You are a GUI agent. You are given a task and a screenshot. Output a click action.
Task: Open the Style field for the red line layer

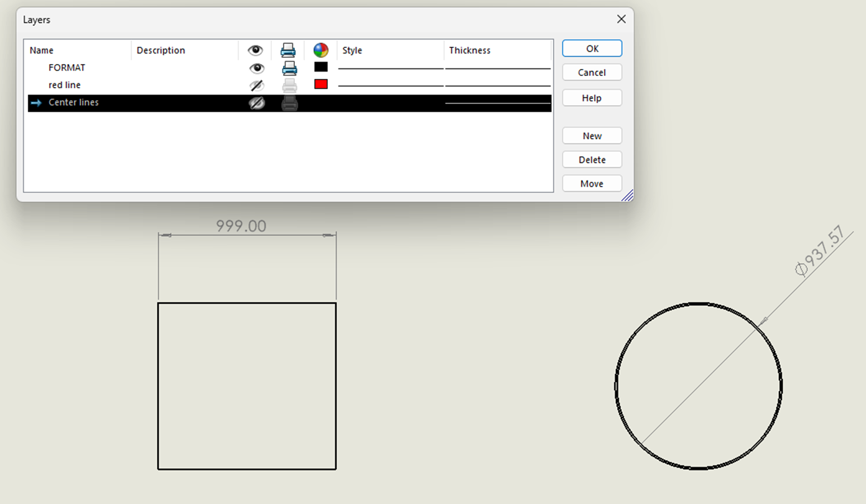coord(389,85)
